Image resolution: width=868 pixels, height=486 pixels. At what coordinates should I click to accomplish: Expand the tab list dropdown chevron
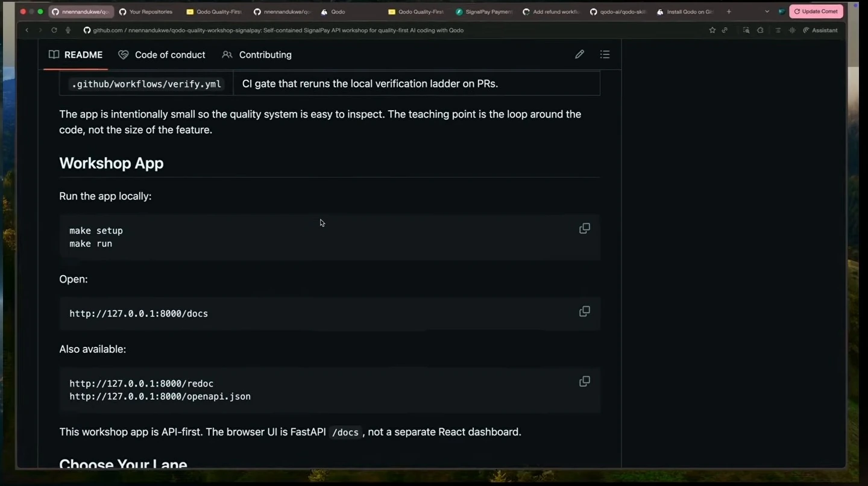pos(767,11)
